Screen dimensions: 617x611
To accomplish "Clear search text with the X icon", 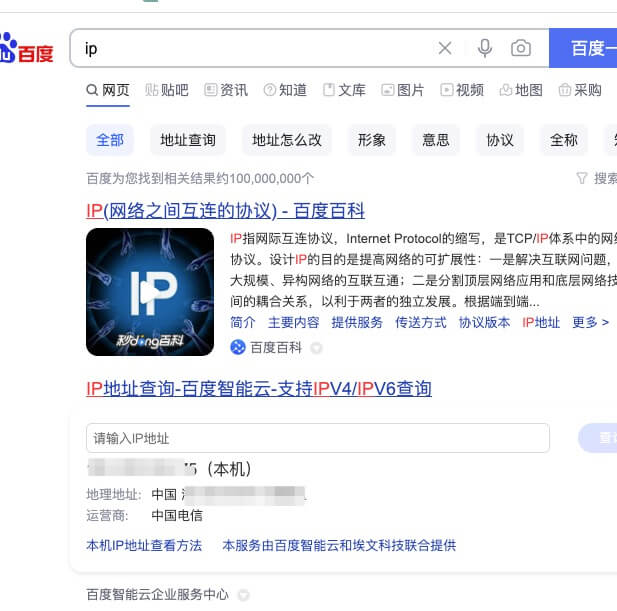I will 445,48.
